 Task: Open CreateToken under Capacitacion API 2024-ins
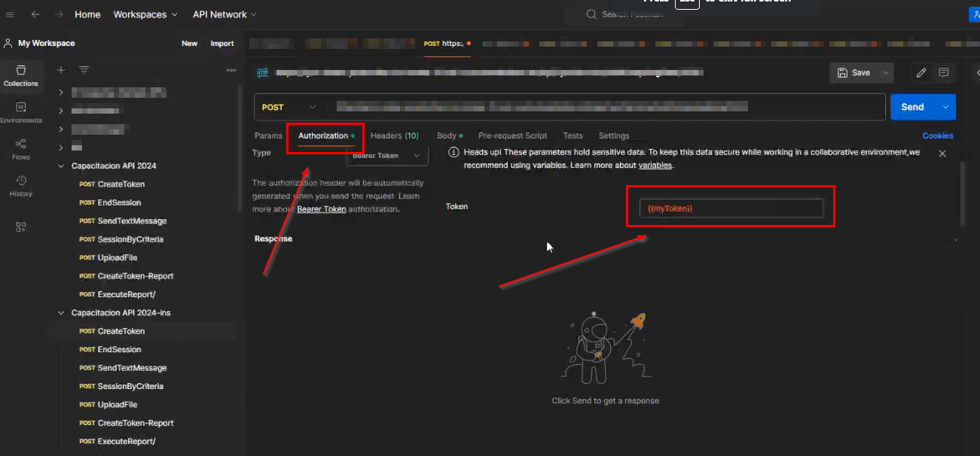pos(121,331)
